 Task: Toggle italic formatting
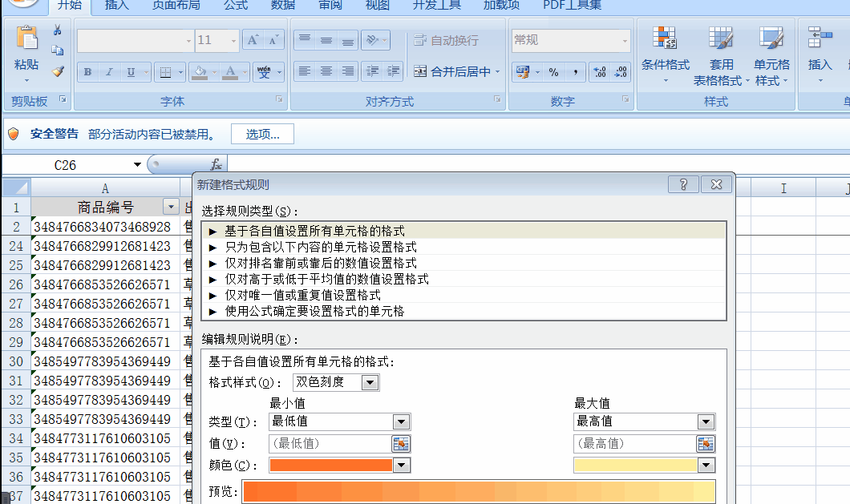click(x=107, y=71)
